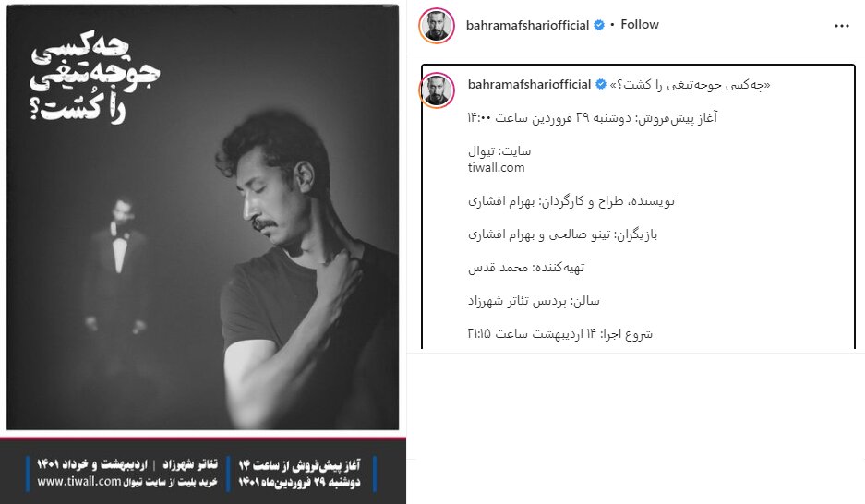Open bahramafshariofficial profile from the header username
Image resolution: width=865 pixels, height=504 pixels.
pos(527,25)
